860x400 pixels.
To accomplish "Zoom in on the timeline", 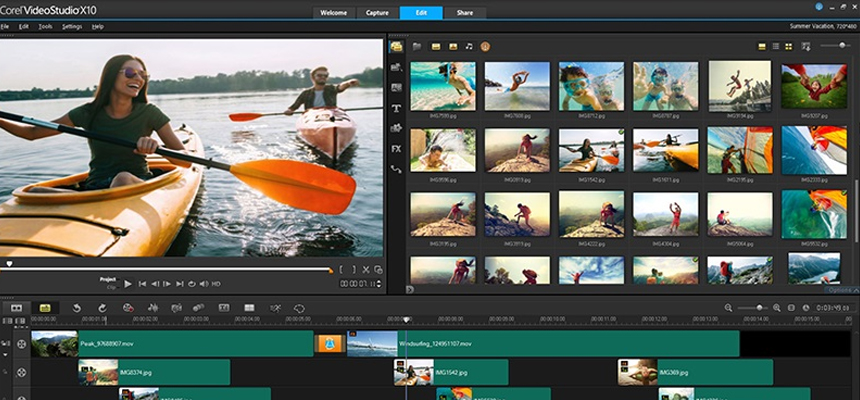I will [776, 308].
